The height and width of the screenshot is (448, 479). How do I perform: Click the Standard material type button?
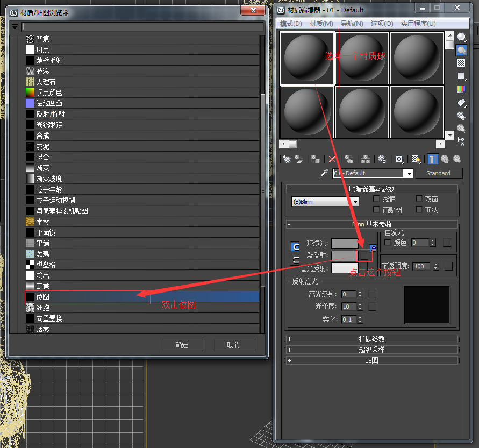tap(439, 173)
